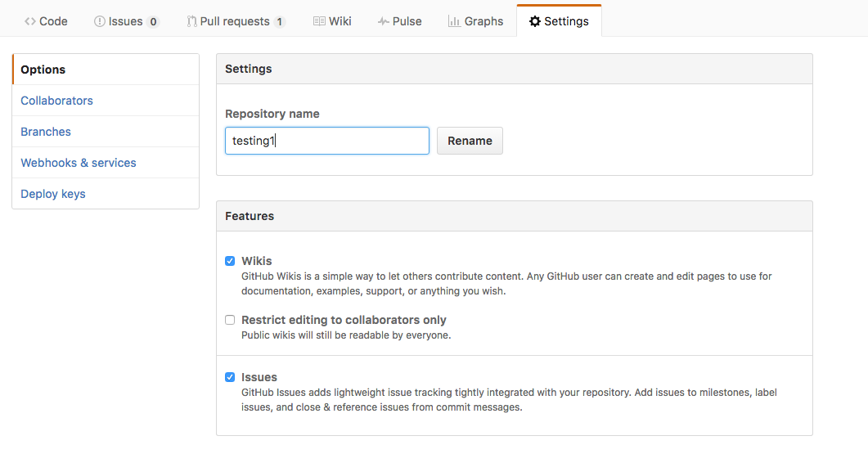The width and height of the screenshot is (868, 454).
Task: Click 'Public wikis will still be readable' text
Action: (x=346, y=335)
